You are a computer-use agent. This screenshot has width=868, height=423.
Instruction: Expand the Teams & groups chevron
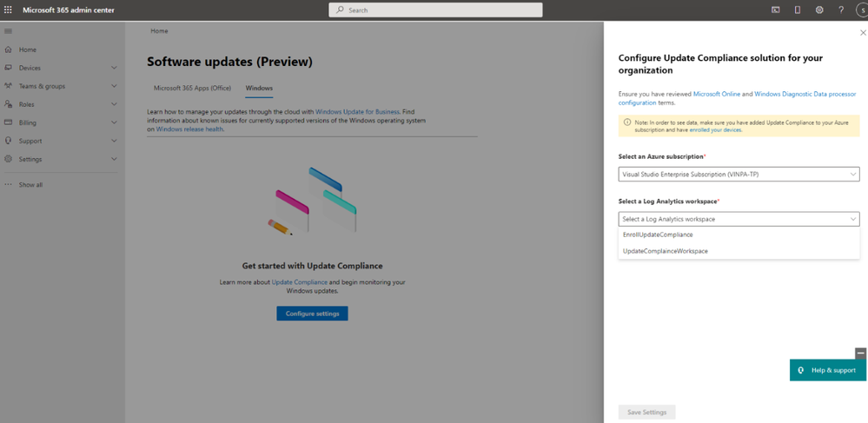(114, 86)
